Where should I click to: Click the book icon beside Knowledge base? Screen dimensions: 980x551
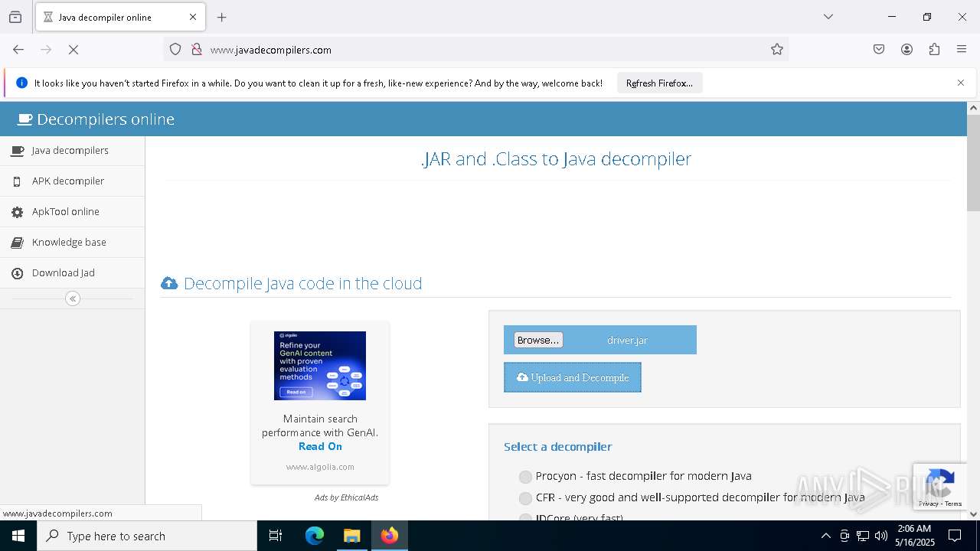pyautogui.click(x=17, y=243)
